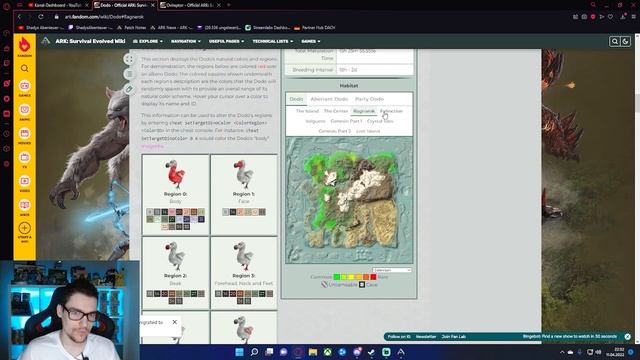Click the Region 0 Body dodo image
Viewport: 640px width, 360px height.
click(176, 174)
